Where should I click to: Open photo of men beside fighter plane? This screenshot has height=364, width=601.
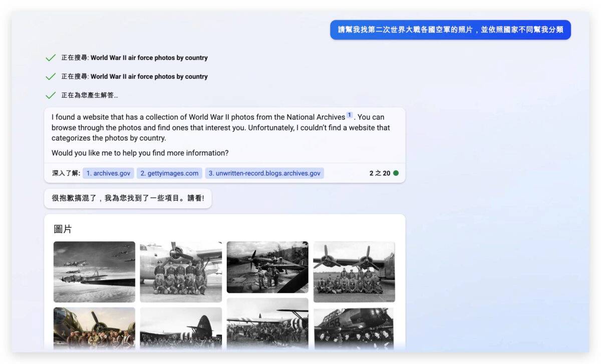(x=267, y=267)
